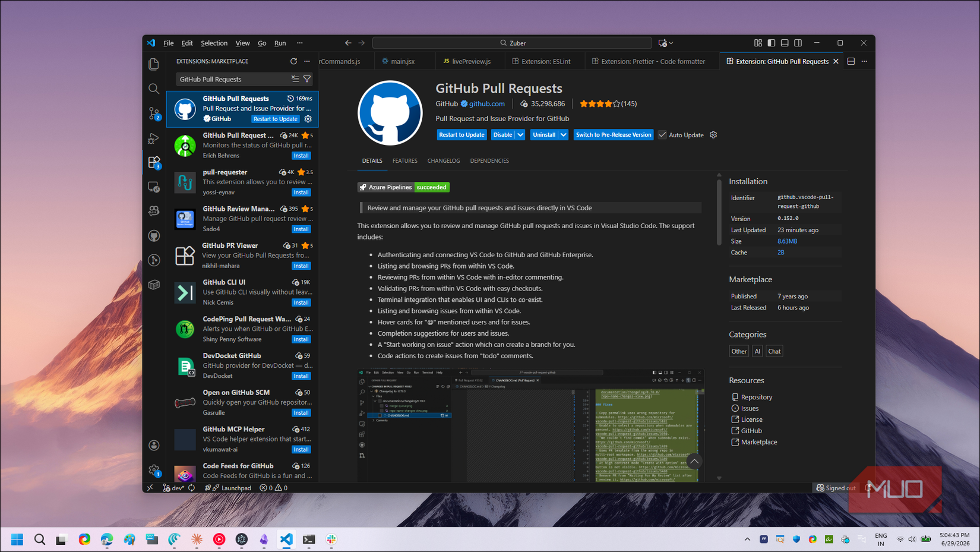This screenshot has width=980, height=552.
Task: Refresh the Extensions Marketplace list
Action: [x=293, y=61]
